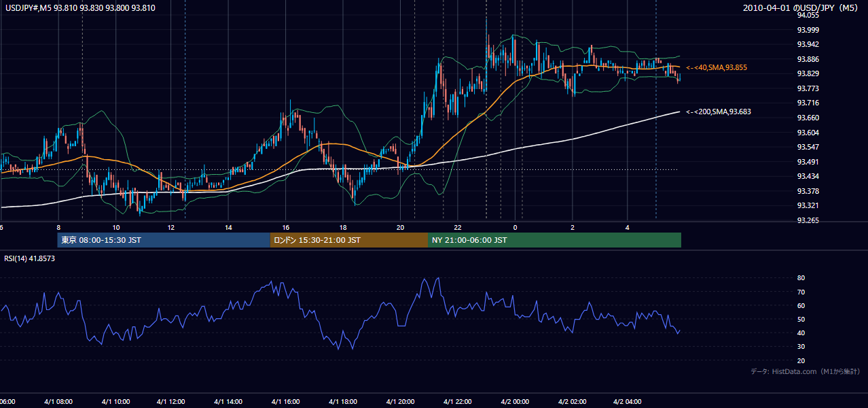Image resolution: width=868 pixels, height=408 pixels.
Task: Click hour label 22 under candlestick chart
Action: click(458, 227)
